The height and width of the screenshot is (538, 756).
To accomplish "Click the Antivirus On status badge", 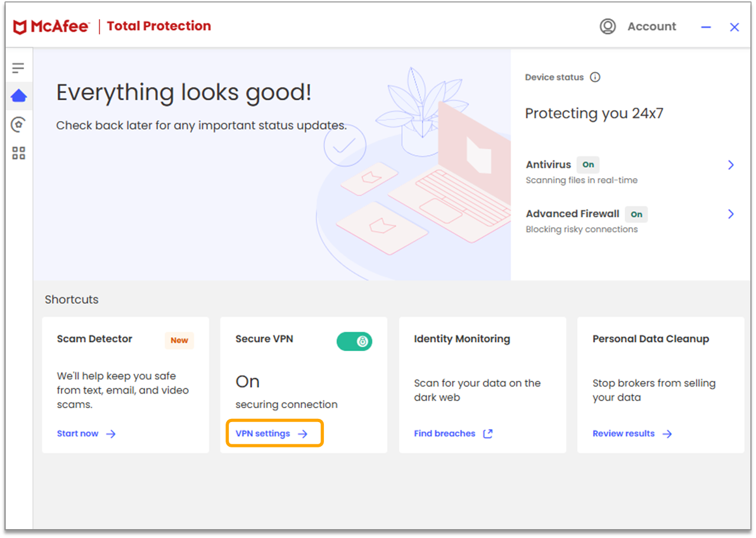I will click(588, 165).
